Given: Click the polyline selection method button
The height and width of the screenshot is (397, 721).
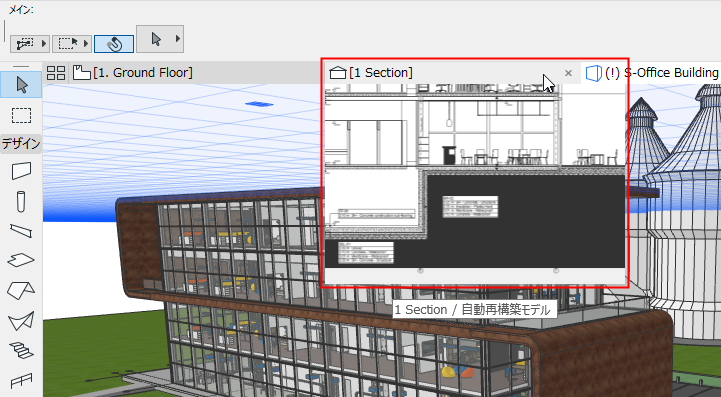Looking at the screenshot, I should 26,44.
